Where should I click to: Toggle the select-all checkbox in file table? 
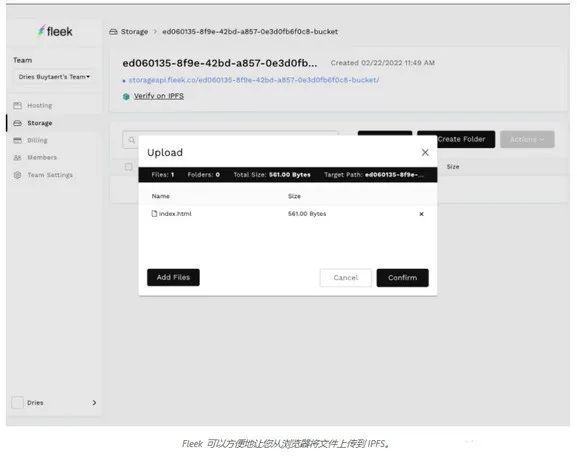pyautogui.click(x=128, y=167)
